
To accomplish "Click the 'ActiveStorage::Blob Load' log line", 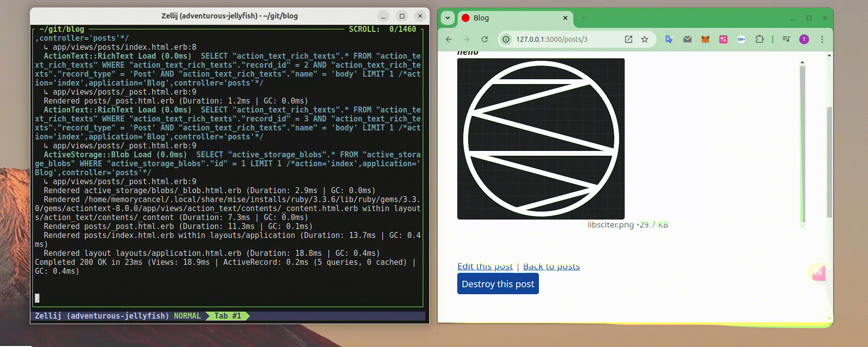I will pos(227,164).
